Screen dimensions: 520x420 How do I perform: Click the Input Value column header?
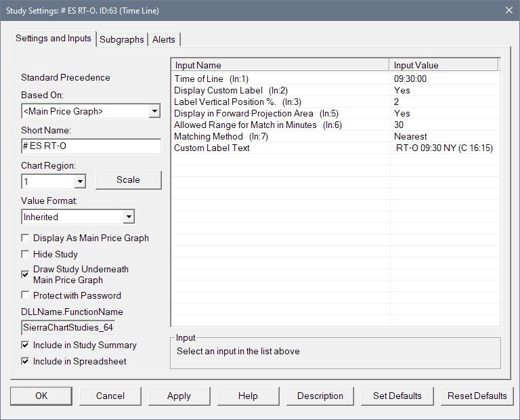[443, 65]
